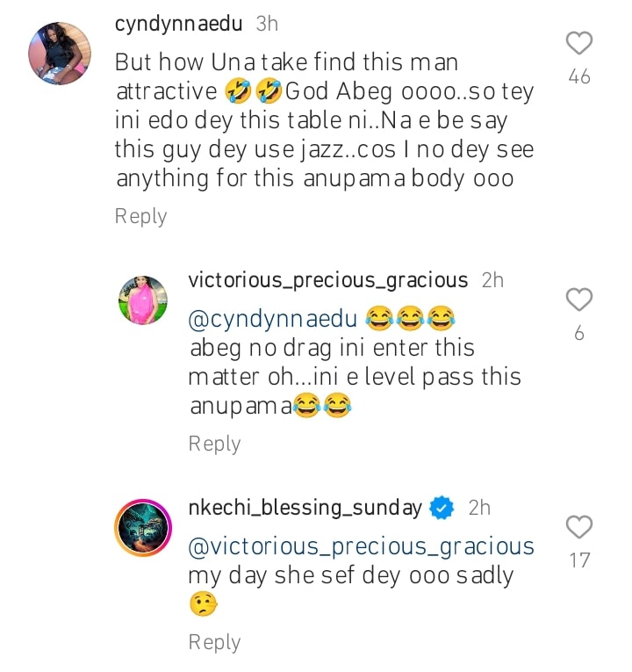The image size is (632, 672).
Task: Like victorious_precious_gracious's reply with the heart
Action: pyautogui.click(x=579, y=300)
